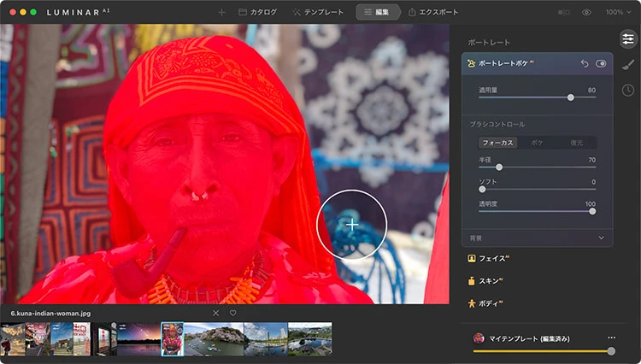Toggle the eye preview of the original
The width and height of the screenshot is (641, 364).
(587, 12)
